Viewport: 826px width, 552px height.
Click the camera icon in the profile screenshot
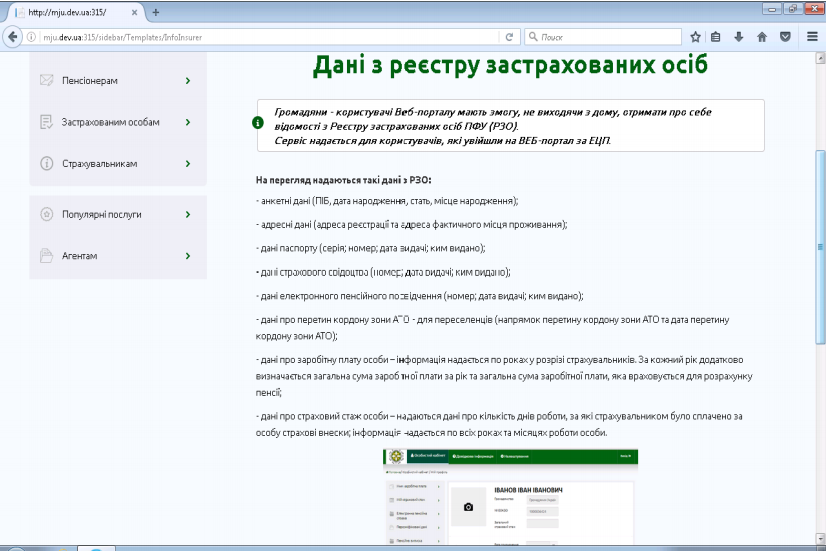(468, 507)
